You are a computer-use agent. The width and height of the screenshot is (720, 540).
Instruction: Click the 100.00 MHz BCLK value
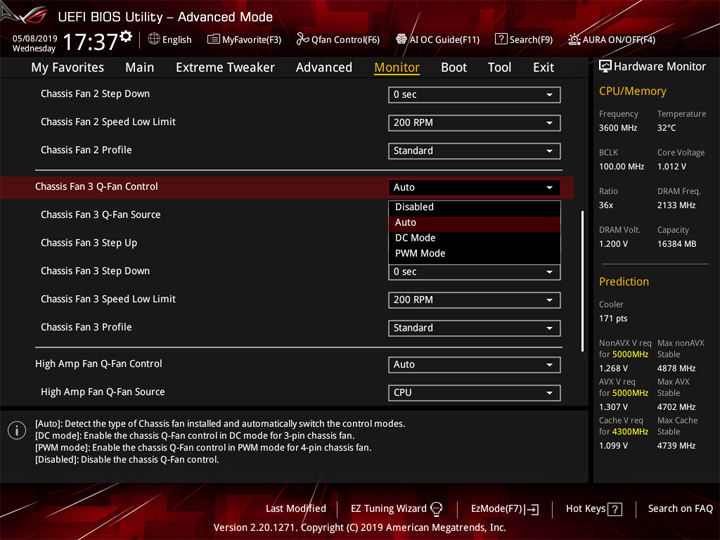point(621,167)
